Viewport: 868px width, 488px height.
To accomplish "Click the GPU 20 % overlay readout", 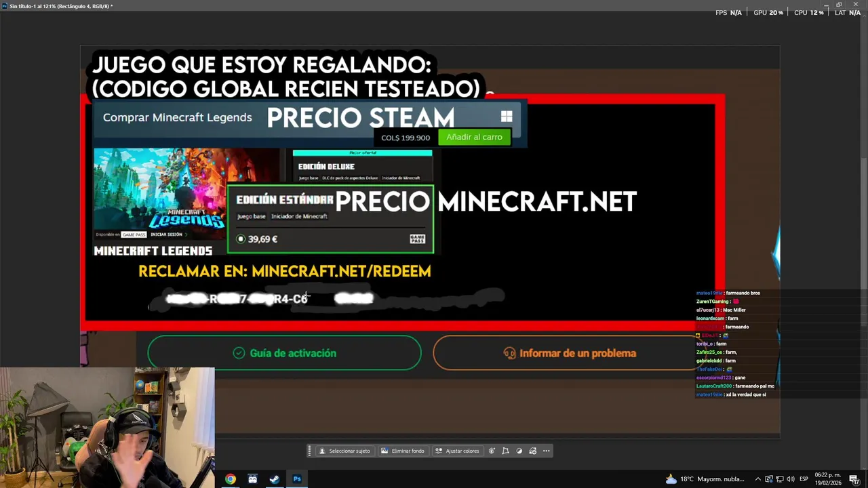I will pyautogui.click(x=768, y=12).
